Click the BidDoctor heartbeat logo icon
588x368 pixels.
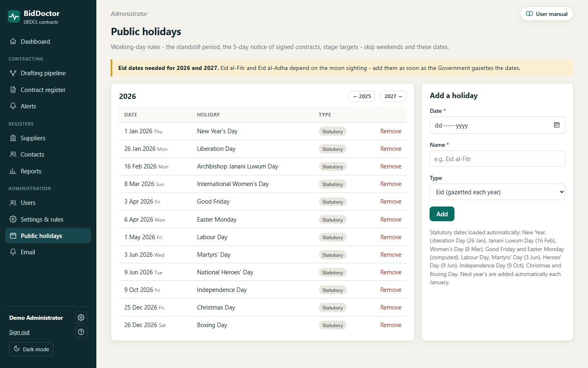tap(14, 16)
